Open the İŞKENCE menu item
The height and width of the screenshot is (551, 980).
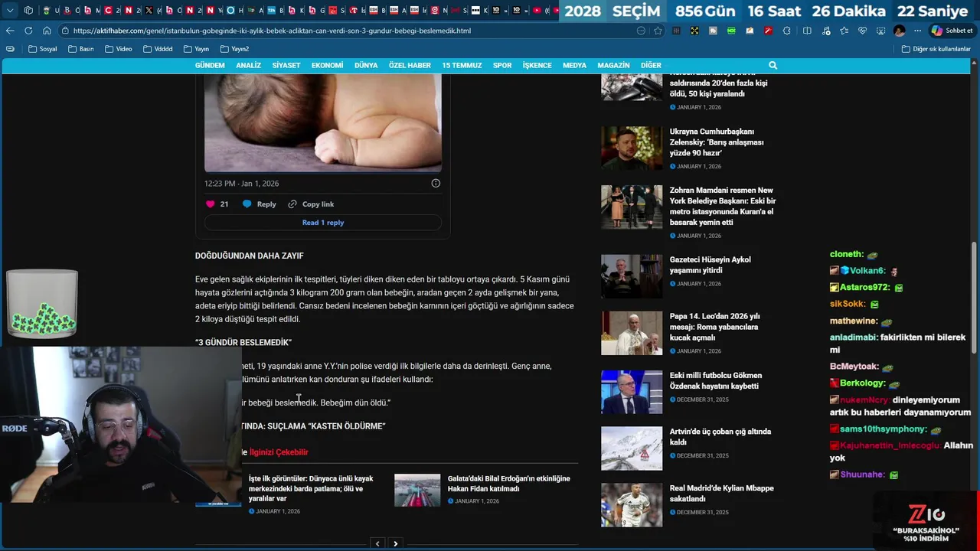pos(537,66)
